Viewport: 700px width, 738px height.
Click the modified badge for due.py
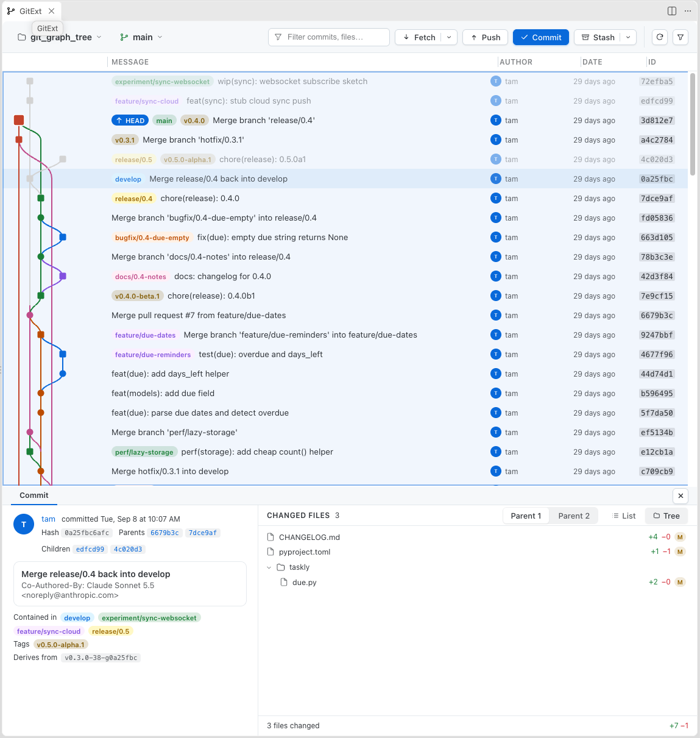pyautogui.click(x=680, y=582)
